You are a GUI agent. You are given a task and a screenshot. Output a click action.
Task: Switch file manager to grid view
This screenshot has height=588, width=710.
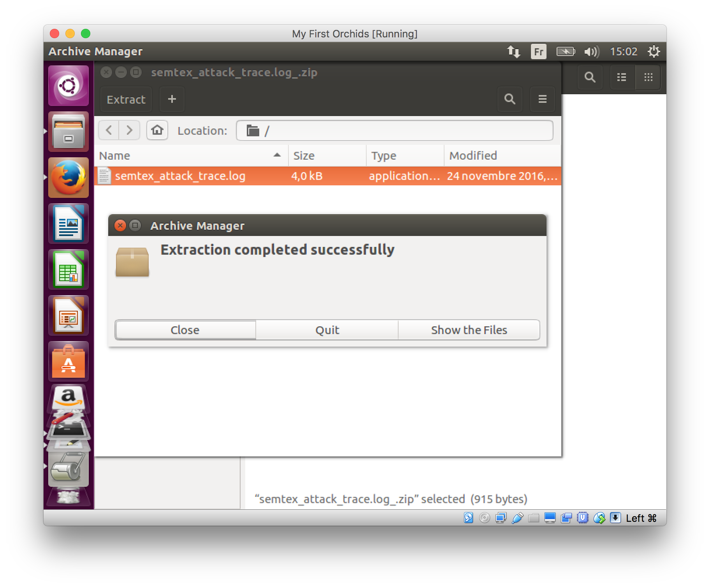point(648,77)
